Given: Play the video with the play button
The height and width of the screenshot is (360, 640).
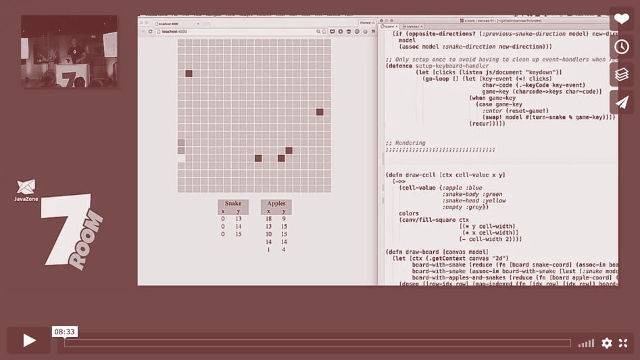Looking at the screenshot, I should point(29,340).
